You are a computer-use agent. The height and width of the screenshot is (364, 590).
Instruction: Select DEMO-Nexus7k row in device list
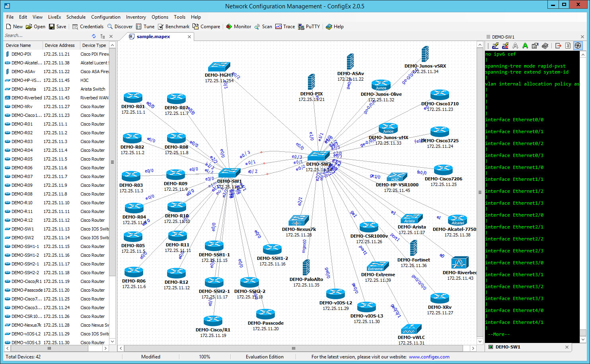pyautogui.click(x=56, y=325)
